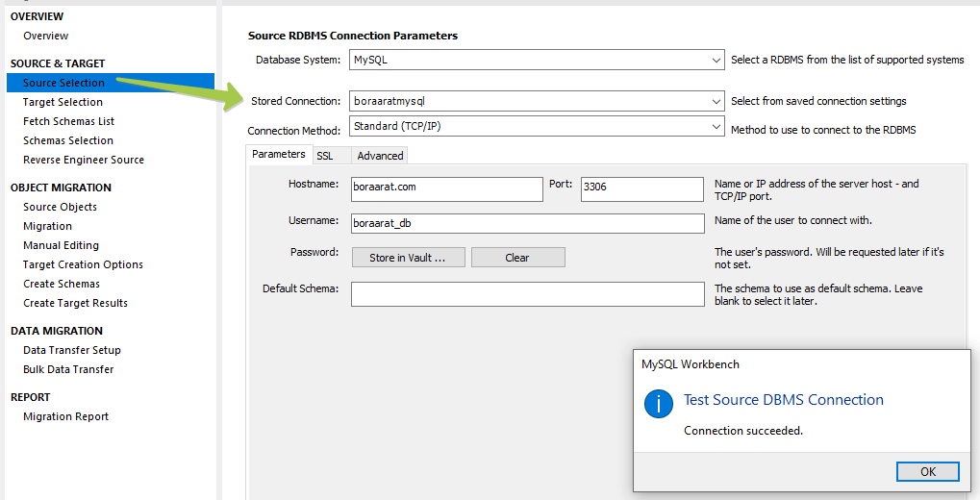Open Fetch Schemas List step
Screen dimensions: 980x500
pos(68,121)
